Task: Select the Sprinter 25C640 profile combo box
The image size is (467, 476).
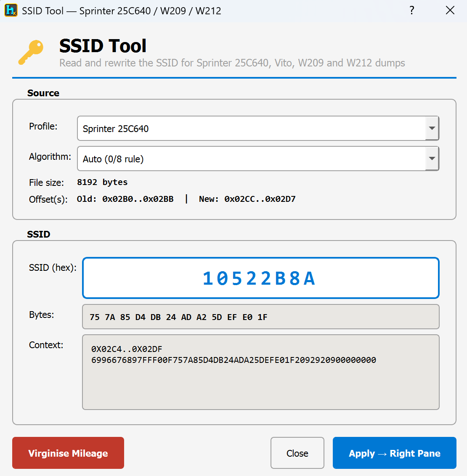Action: coord(258,128)
